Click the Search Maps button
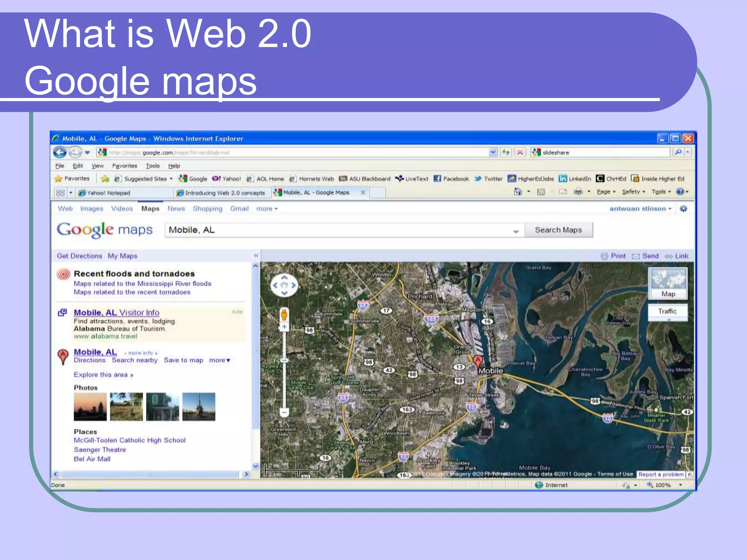The image size is (747, 560). point(558,230)
